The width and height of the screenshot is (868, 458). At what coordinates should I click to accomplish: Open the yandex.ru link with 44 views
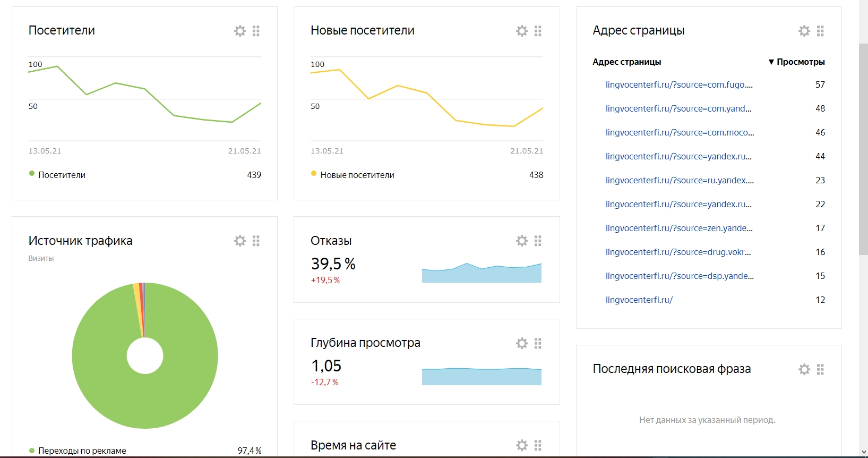pyautogui.click(x=678, y=156)
